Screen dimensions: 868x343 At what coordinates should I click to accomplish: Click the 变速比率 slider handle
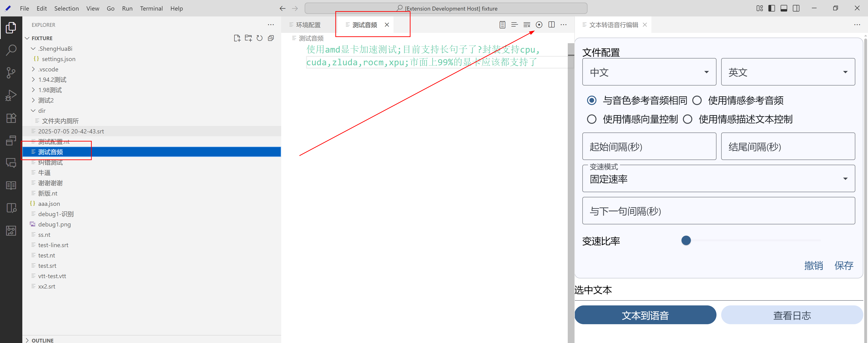pyautogui.click(x=686, y=240)
